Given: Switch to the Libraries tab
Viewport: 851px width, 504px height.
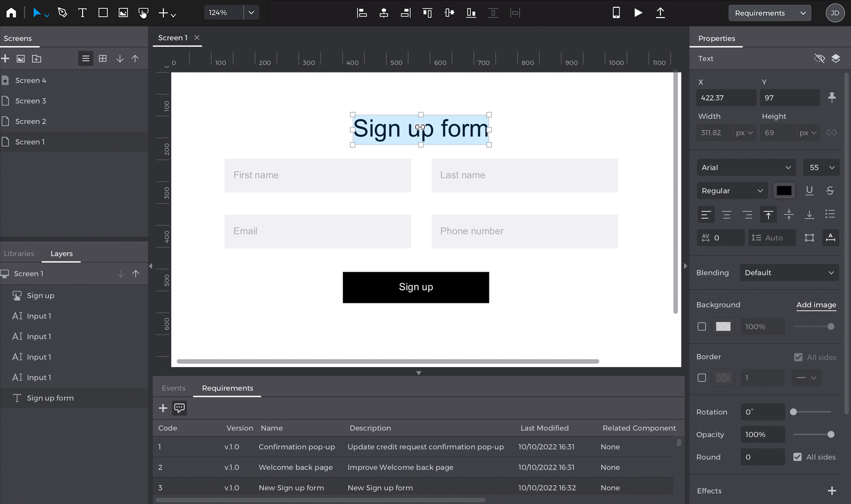Looking at the screenshot, I should tap(19, 254).
